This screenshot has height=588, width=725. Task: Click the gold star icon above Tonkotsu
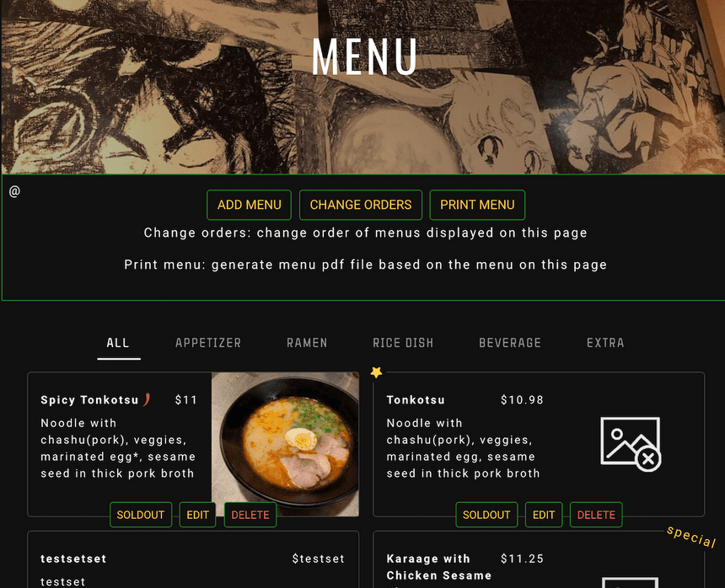tap(376, 372)
